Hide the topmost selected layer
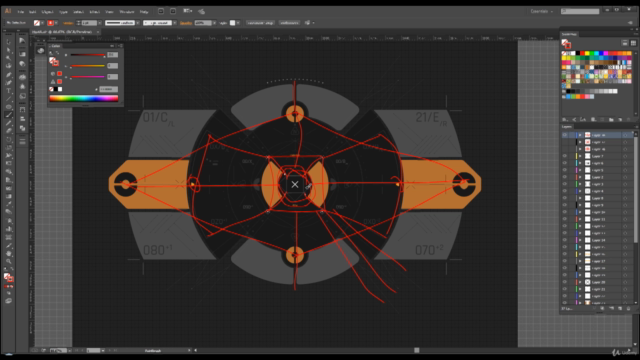Screen dimensions: 640x360 pos(565,135)
